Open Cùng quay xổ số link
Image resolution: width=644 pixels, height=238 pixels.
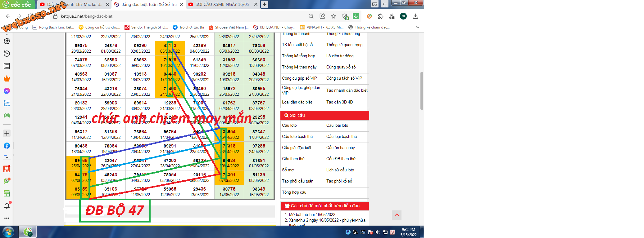pos(341,67)
